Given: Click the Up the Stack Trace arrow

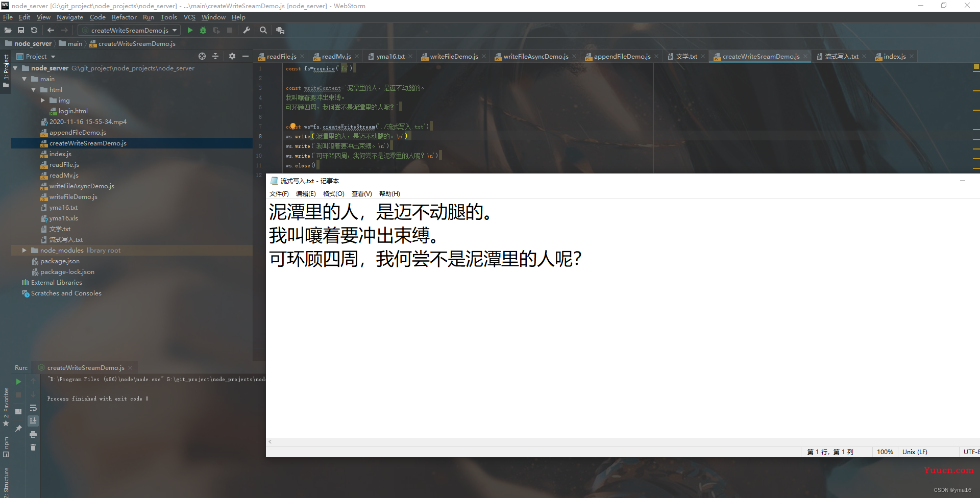Looking at the screenshot, I should click(x=33, y=381).
